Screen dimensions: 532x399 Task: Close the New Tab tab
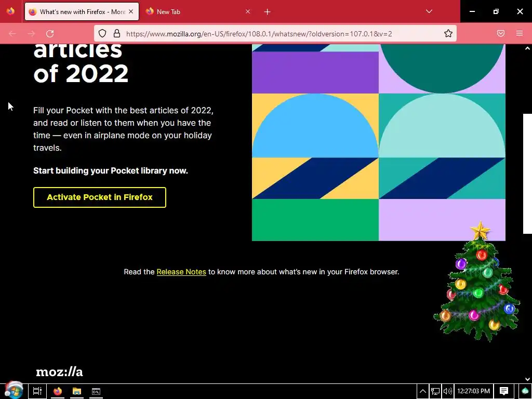(248, 11)
